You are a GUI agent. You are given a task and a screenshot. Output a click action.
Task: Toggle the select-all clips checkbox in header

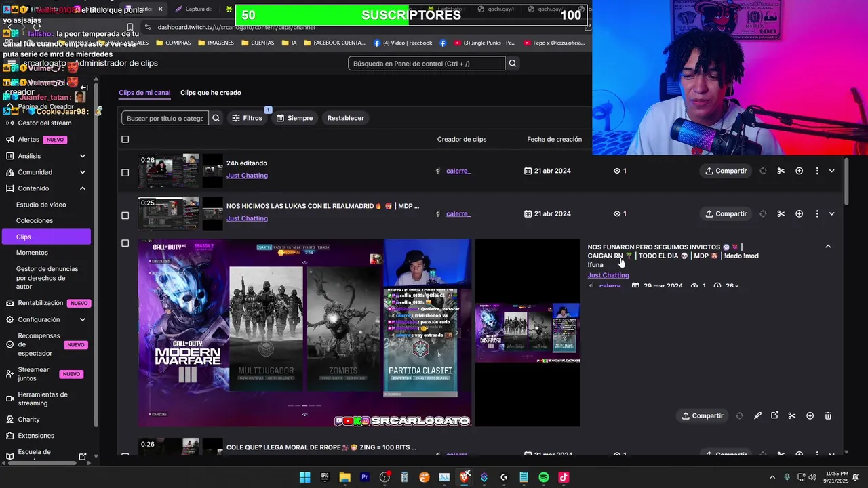click(125, 139)
